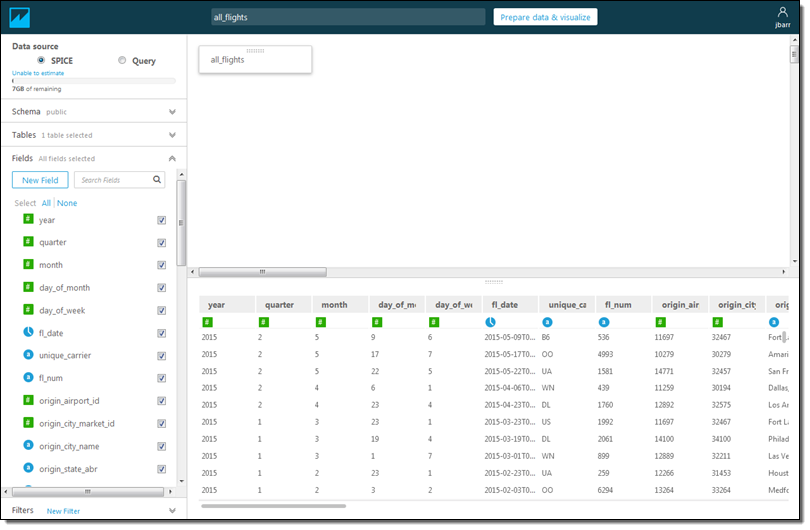
Task: Click the search magnifier in Search Fields
Action: (x=157, y=180)
